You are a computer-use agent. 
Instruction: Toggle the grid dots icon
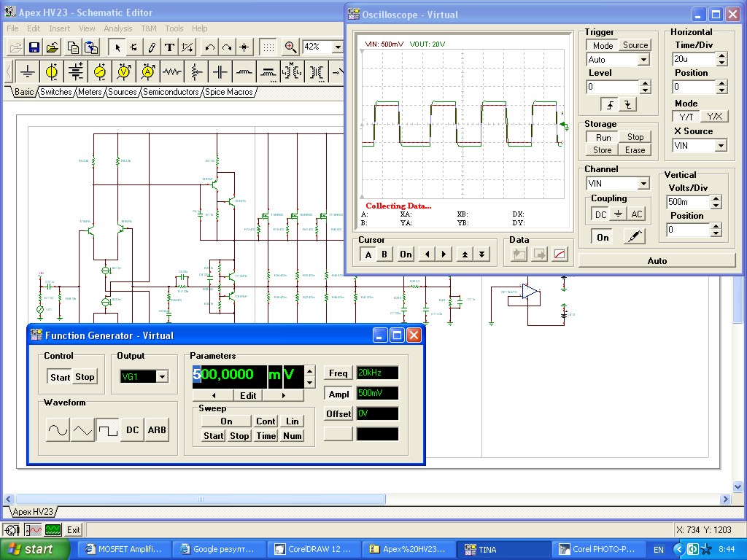click(x=268, y=47)
